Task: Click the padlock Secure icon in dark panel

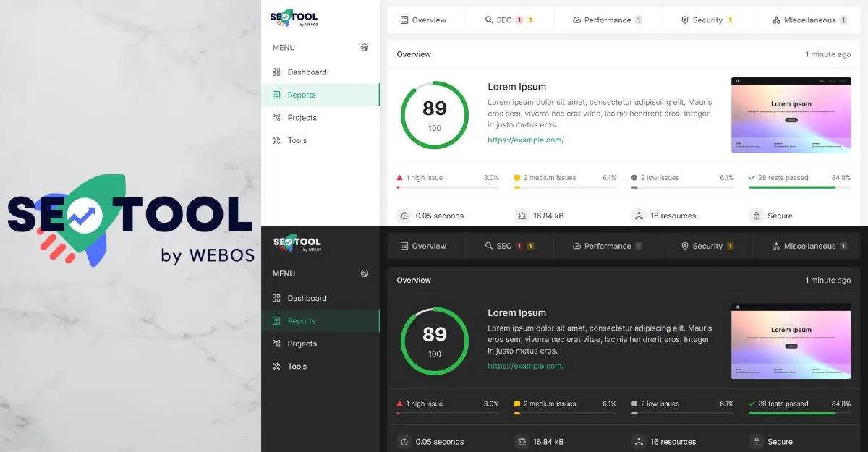Action: (756, 441)
